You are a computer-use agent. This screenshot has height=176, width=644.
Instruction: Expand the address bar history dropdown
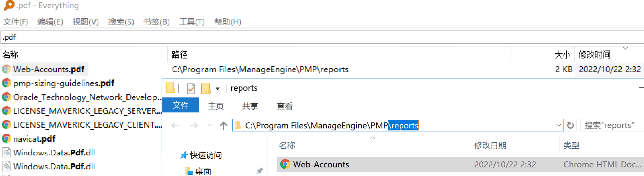click(558, 125)
